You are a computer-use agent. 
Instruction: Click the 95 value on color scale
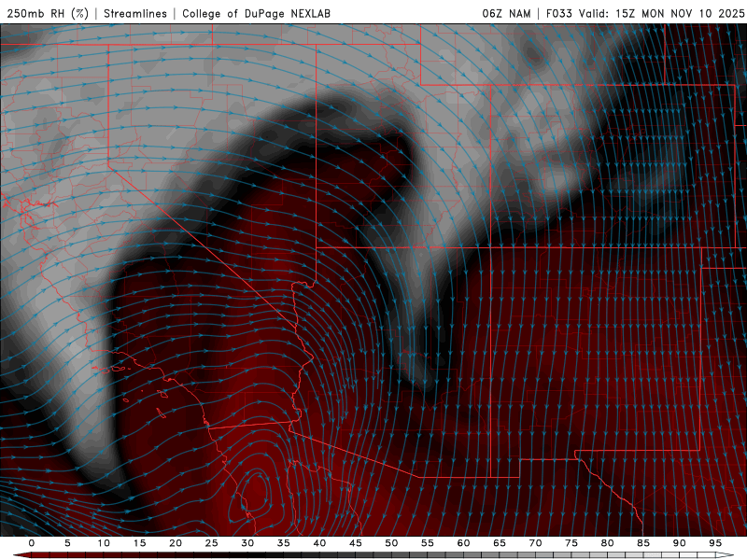click(x=714, y=543)
